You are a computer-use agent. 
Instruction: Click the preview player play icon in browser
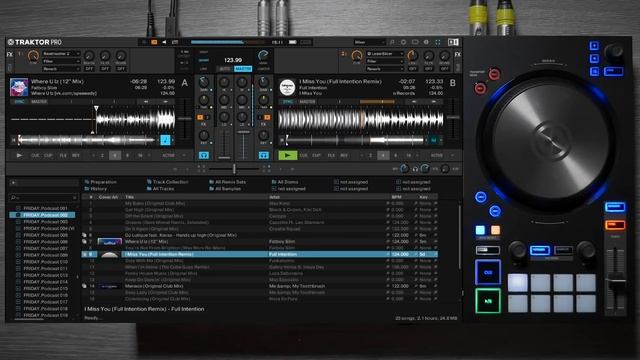coord(13,182)
